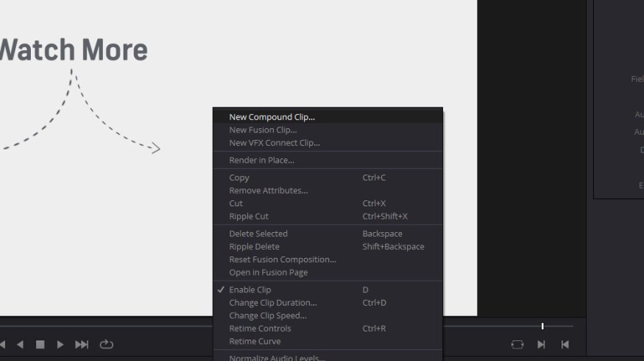Click the Mark In icon right of match frame
Image resolution: width=644 pixels, height=361 pixels.
(x=541, y=344)
